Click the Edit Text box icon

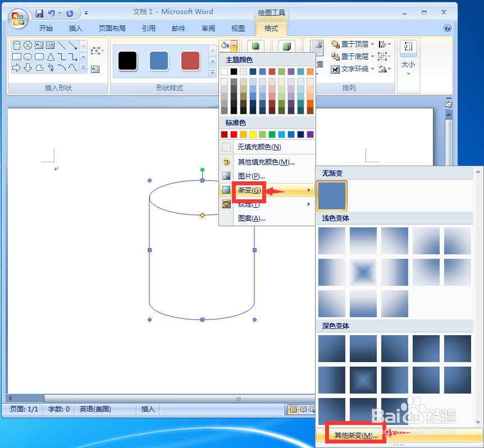pos(95,69)
